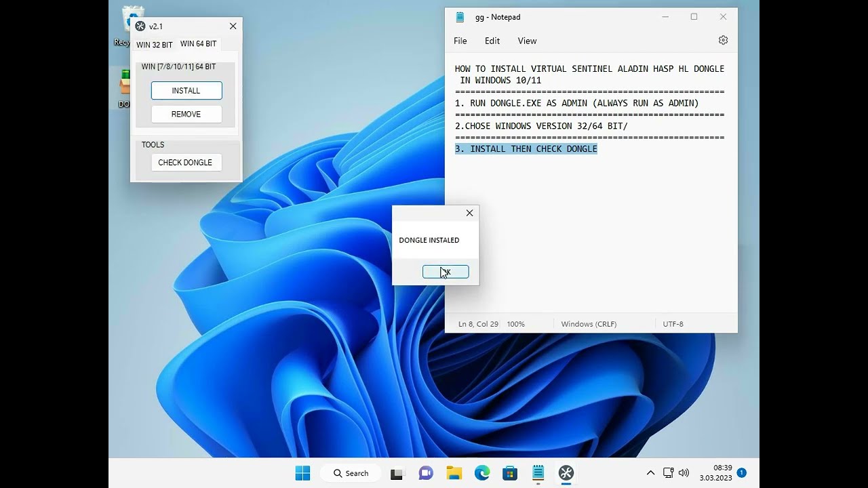Show hidden system tray icons
Image resolution: width=868 pixels, height=488 pixels.
(x=650, y=473)
